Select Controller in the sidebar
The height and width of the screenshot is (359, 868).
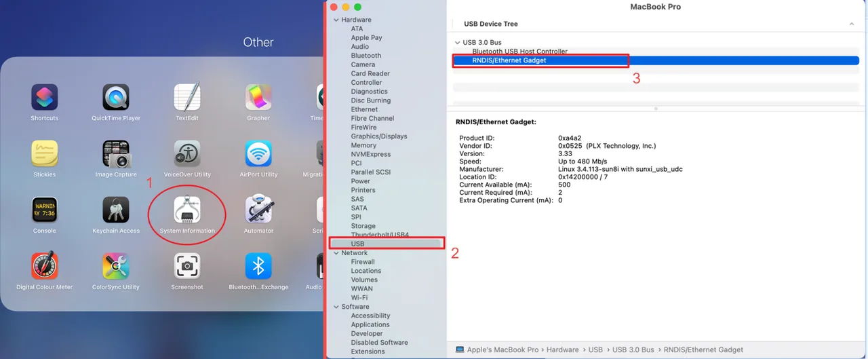coord(367,83)
